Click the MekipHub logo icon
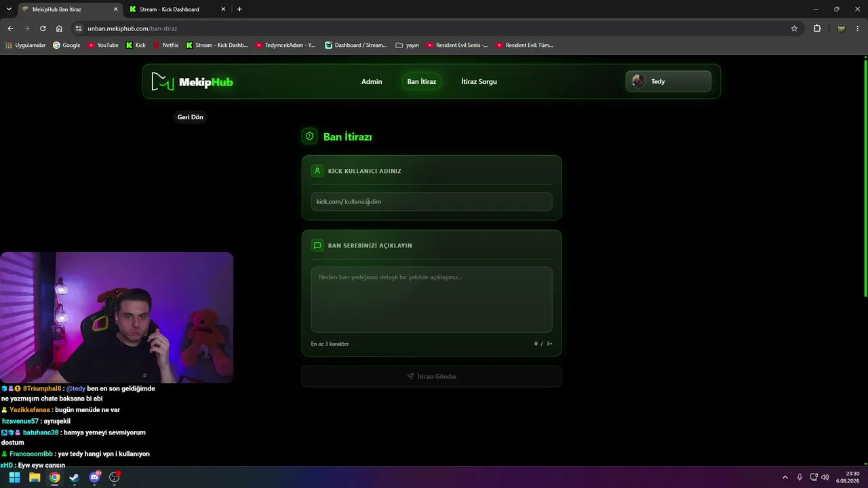Viewport: 868px width, 488px height. point(163,81)
